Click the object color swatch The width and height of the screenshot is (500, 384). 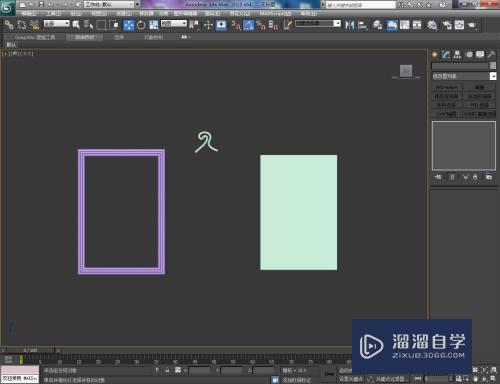pyautogui.click(x=493, y=66)
